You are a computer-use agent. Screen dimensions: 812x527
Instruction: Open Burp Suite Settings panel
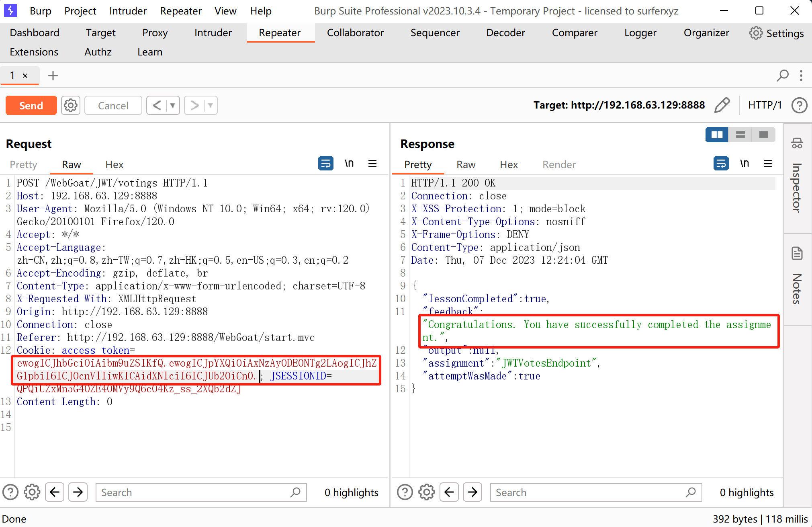coord(775,33)
